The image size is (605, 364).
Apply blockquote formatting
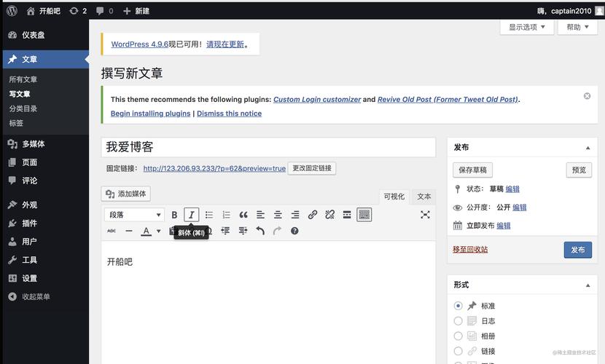point(243,215)
